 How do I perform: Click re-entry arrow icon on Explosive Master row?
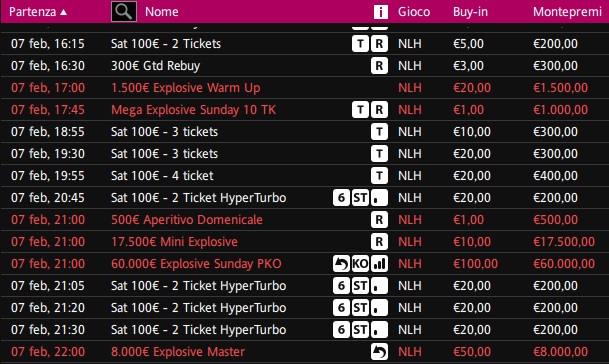pyautogui.click(x=379, y=352)
